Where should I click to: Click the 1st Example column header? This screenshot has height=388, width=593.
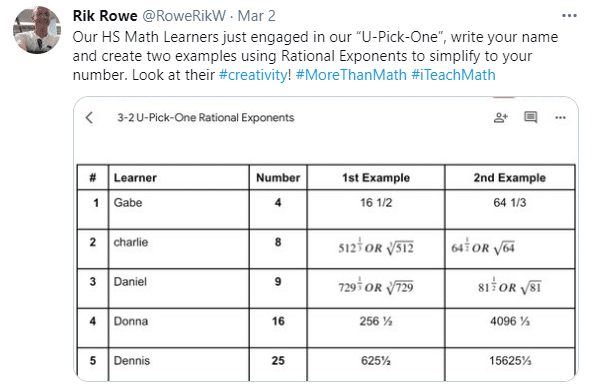(x=376, y=177)
